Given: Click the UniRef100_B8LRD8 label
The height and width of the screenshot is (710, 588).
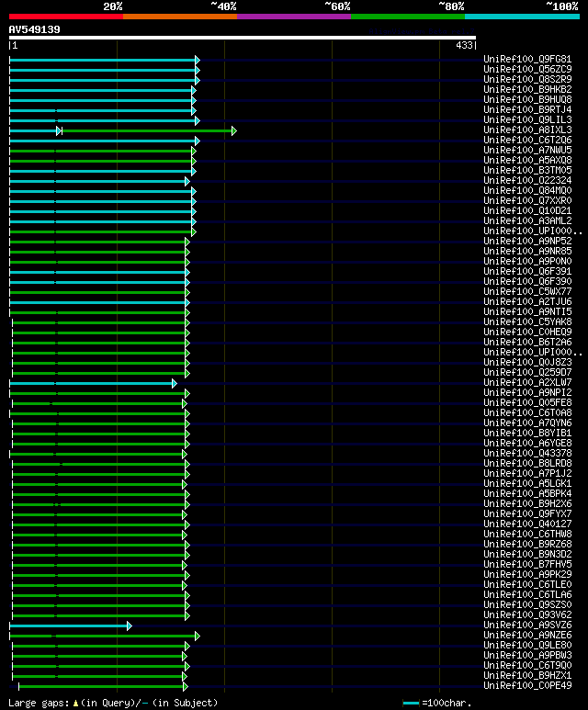Looking at the screenshot, I should click(x=527, y=463).
